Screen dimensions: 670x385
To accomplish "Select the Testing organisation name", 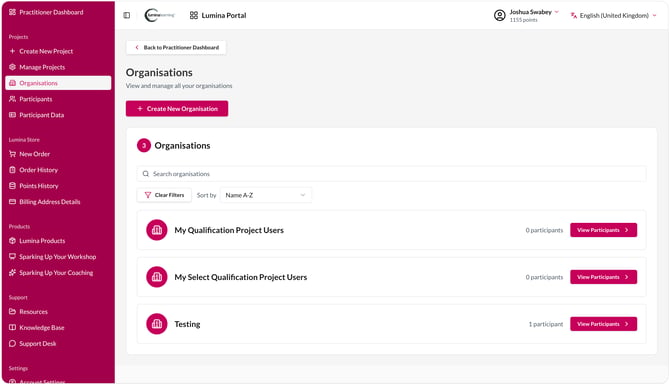I will [187, 324].
